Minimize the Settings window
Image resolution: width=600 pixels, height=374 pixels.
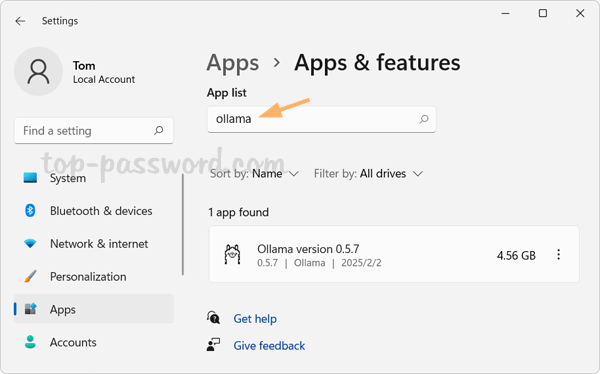click(505, 13)
